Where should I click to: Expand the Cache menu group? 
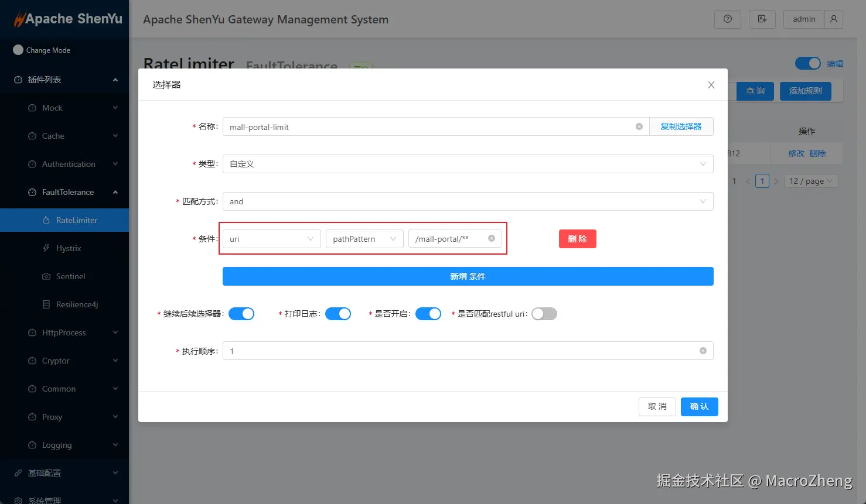click(x=64, y=136)
